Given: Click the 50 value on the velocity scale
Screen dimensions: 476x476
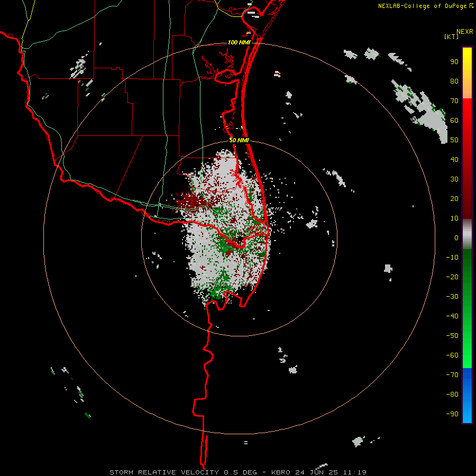Looking at the screenshot, I should (x=454, y=140).
